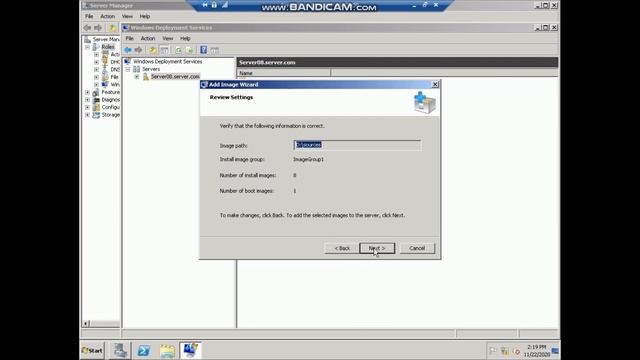Click the action pane icon after Help in WDS toolbar
The width and height of the screenshot is (640, 360).
coord(215,50)
